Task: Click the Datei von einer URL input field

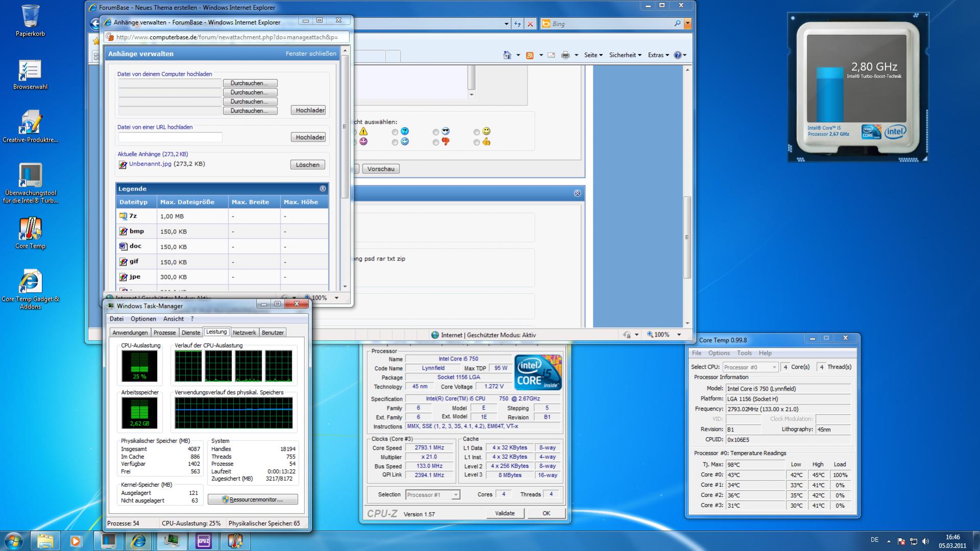Action: (170, 137)
